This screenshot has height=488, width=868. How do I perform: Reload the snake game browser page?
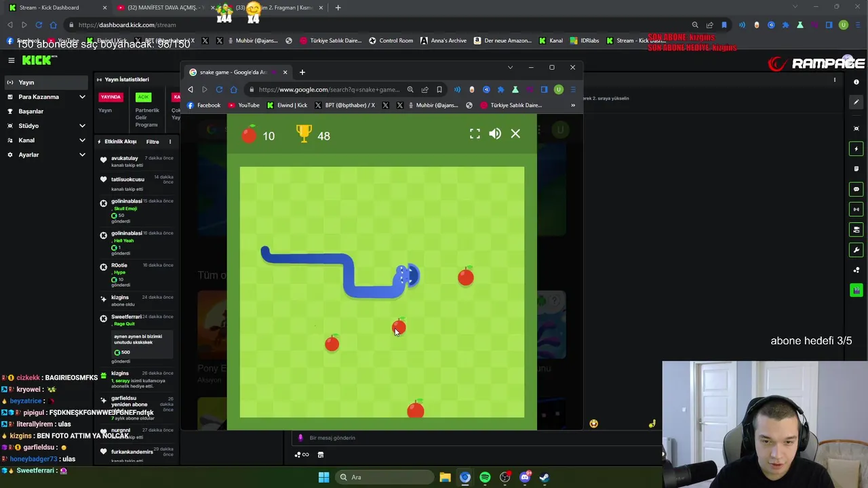(219, 89)
